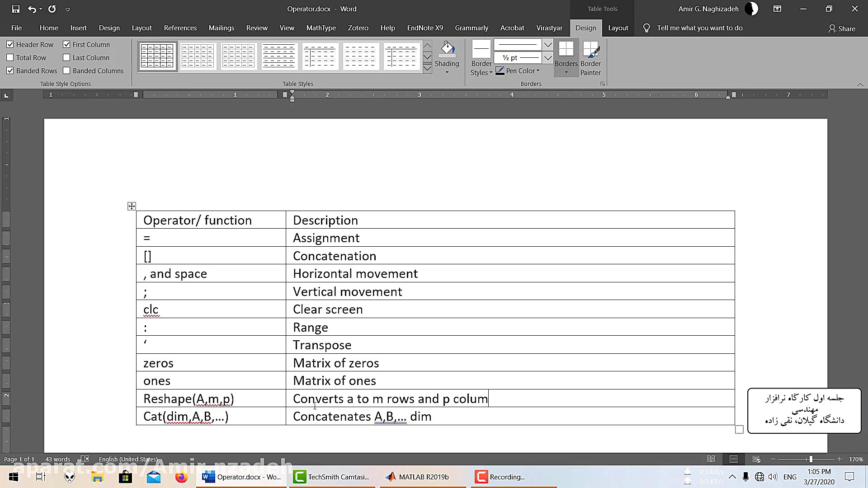This screenshot has width=868, height=488.
Task: Select Web Layout view in the status bar
Action: 756,459
